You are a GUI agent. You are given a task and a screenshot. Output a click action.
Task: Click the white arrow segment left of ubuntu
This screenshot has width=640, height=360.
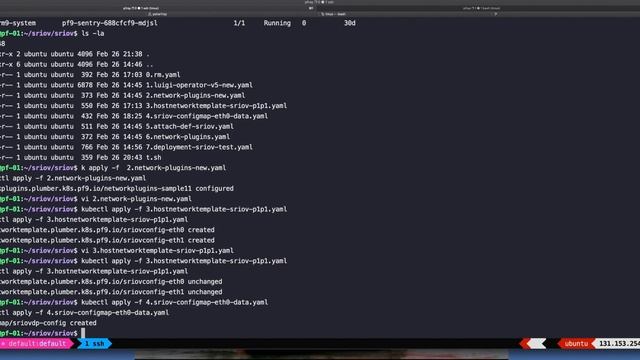(x=536, y=344)
